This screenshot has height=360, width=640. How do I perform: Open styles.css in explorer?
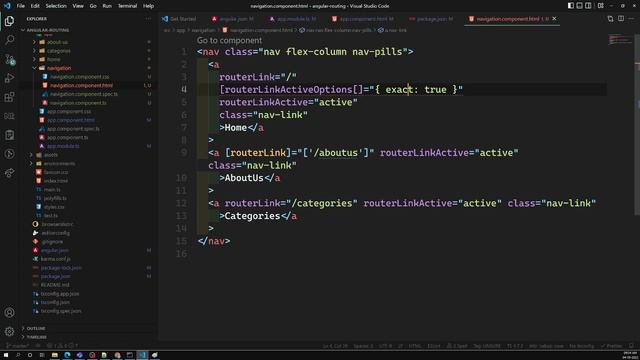pyautogui.click(x=54, y=207)
